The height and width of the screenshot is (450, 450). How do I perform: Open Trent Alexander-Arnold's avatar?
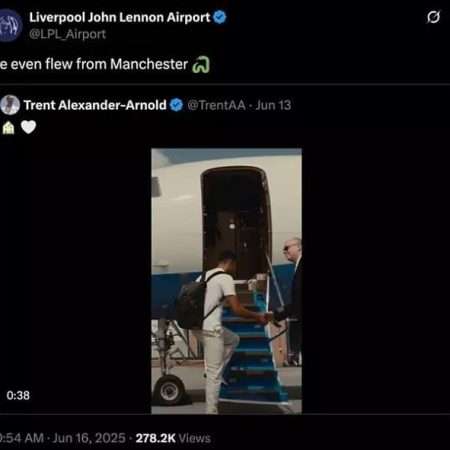[x=10, y=105]
